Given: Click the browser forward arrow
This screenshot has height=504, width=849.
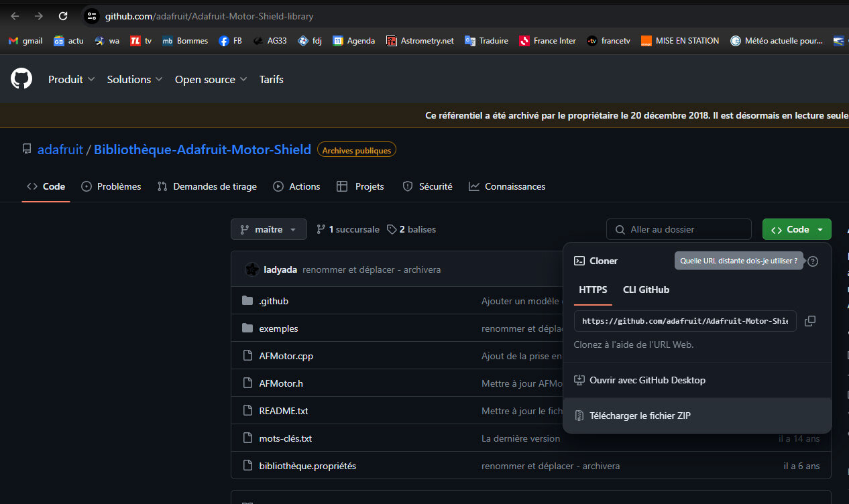Looking at the screenshot, I should tap(39, 16).
